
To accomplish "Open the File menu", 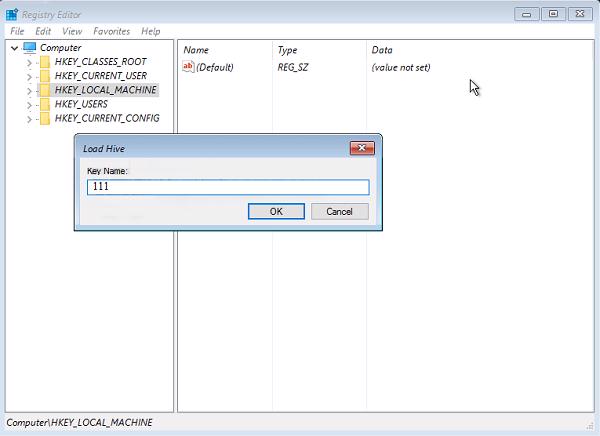I will coord(16,32).
